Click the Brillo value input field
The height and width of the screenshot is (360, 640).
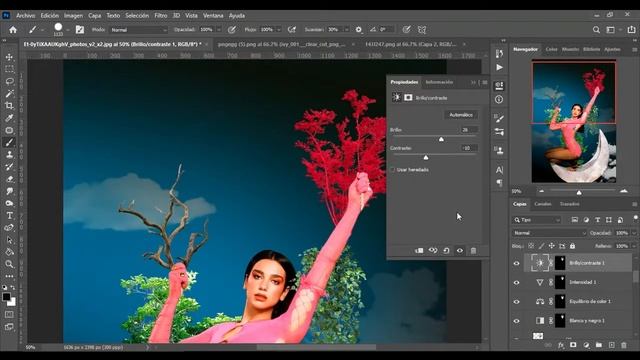pyautogui.click(x=469, y=130)
